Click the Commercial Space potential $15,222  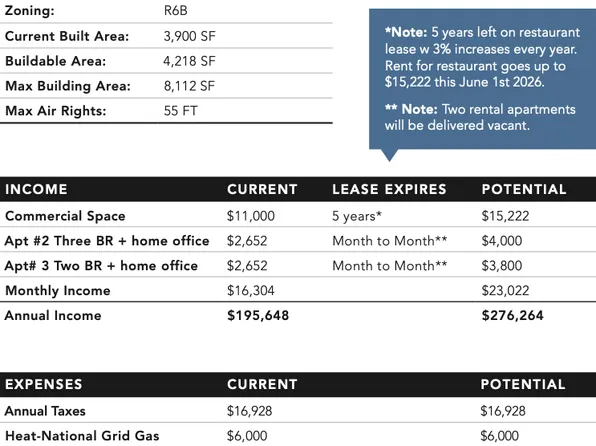[x=505, y=216]
